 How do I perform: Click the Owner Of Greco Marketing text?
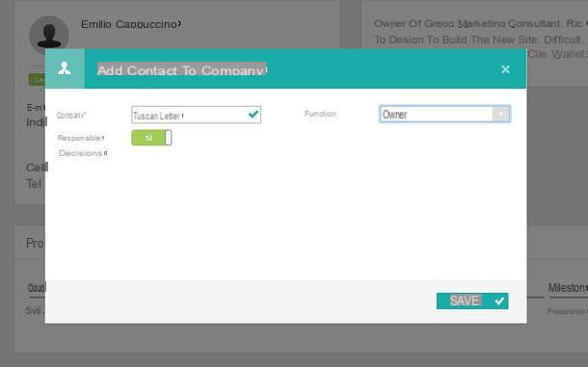pos(478,24)
